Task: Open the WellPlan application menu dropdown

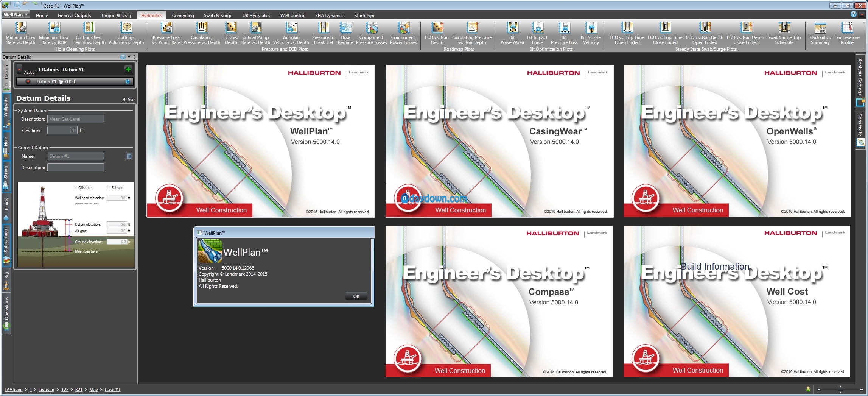Action: pyautogui.click(x=16, y=15)
